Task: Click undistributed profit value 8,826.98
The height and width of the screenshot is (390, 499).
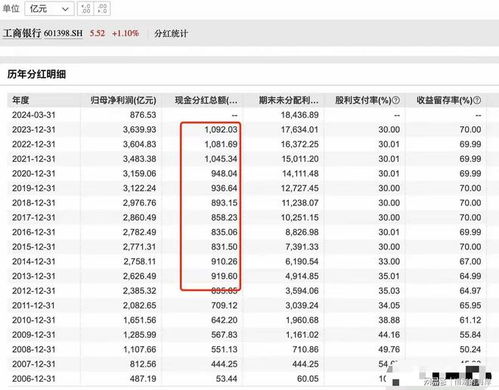Action: click(302, 232)
